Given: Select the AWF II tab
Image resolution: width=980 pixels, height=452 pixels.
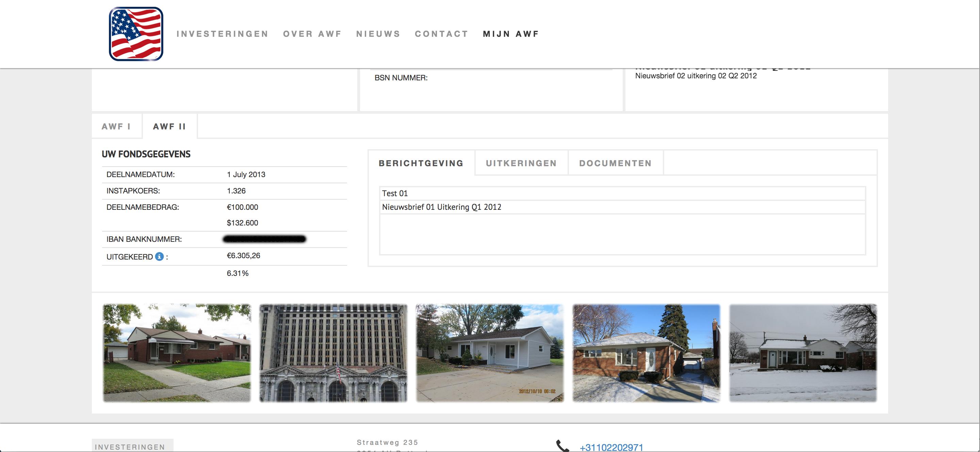Looking at the screenshot, I should click(x=169, y=126).
